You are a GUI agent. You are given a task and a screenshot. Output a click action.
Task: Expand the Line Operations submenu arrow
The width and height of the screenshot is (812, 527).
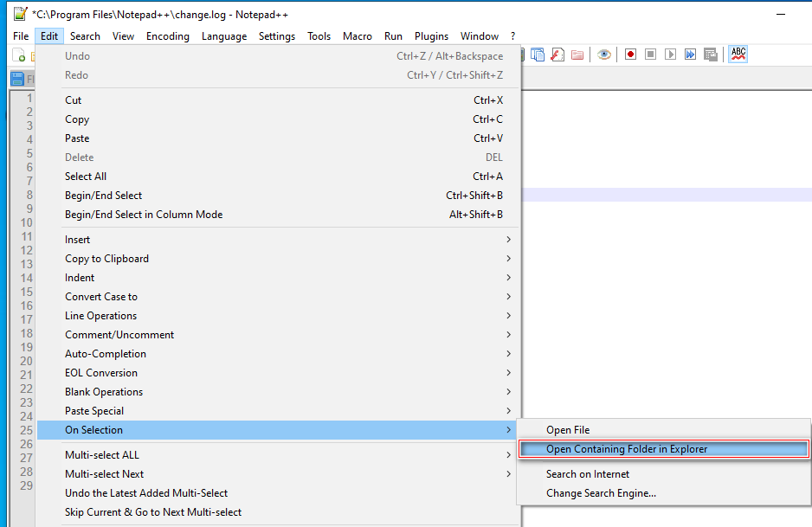[508, 316]
